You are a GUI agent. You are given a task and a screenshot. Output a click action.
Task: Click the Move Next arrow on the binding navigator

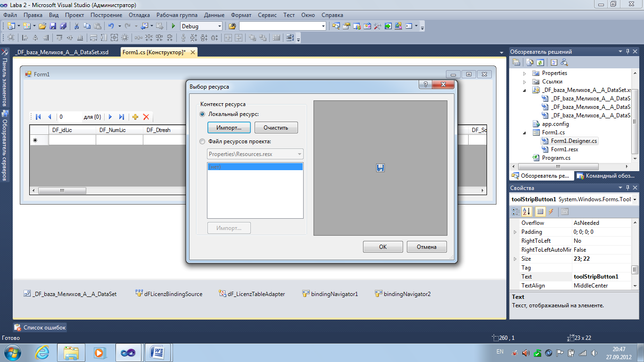click(110, 117)
